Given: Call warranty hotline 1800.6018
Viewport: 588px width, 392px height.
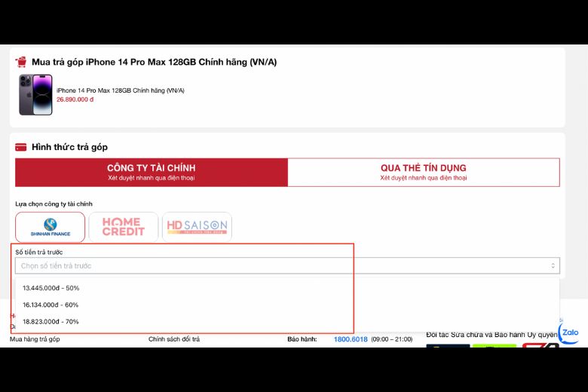Looking at the screenshot, I should pyautogui.click(x=351, y=339).
